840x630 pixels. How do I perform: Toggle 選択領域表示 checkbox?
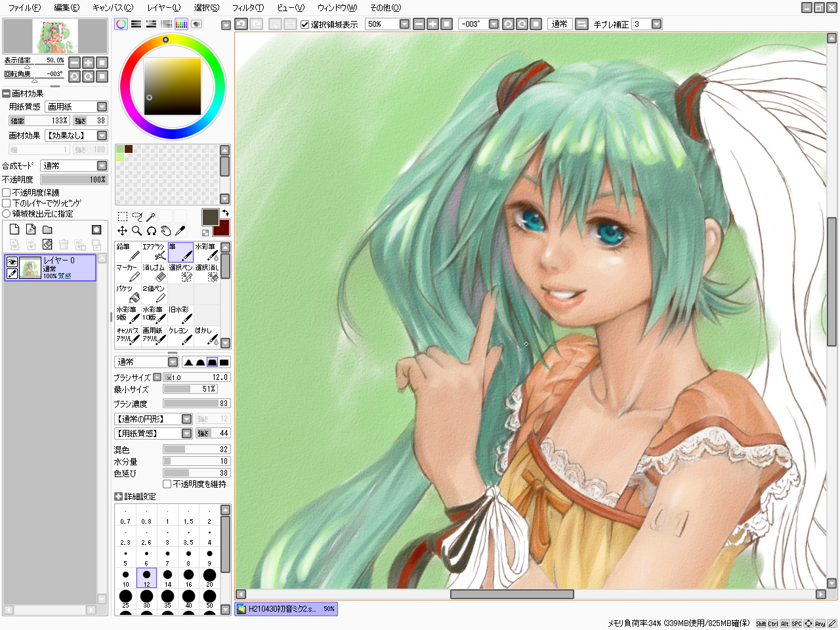tap(304, 24)
